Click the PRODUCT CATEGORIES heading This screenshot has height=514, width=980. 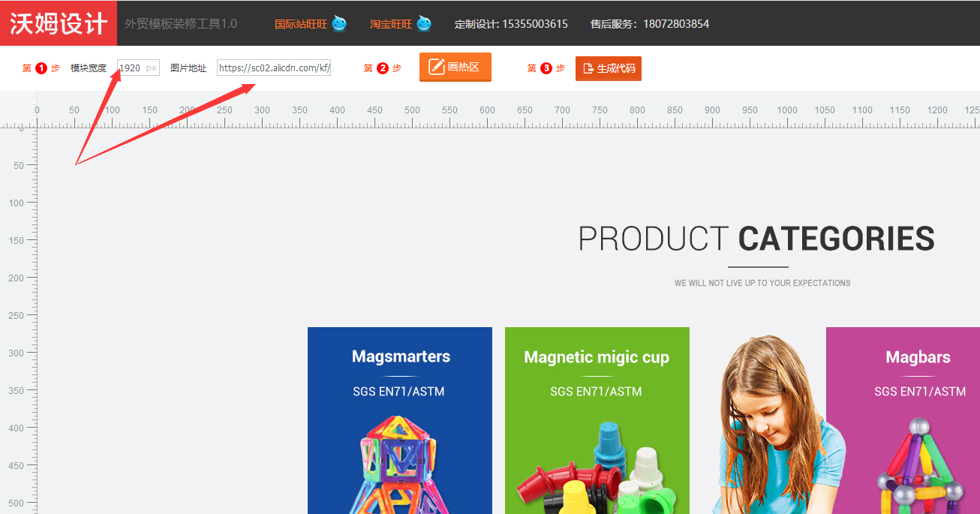(756, 239)
